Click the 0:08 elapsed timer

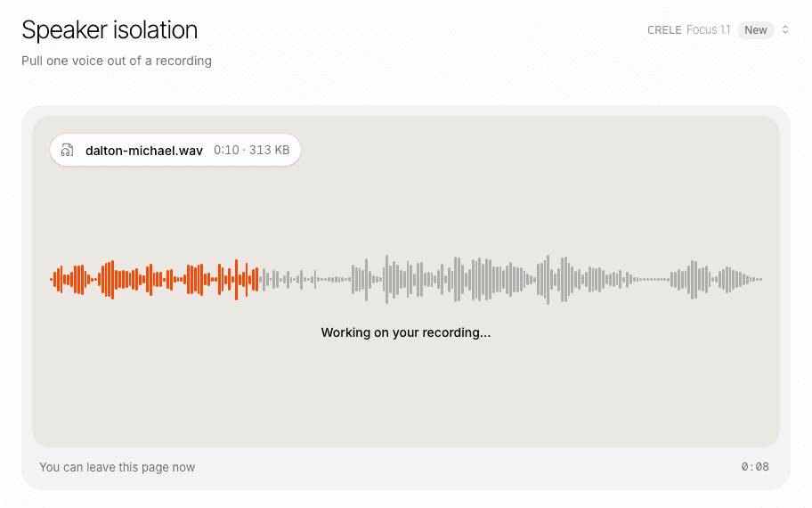pyautogui.click(x=755, y=466)
